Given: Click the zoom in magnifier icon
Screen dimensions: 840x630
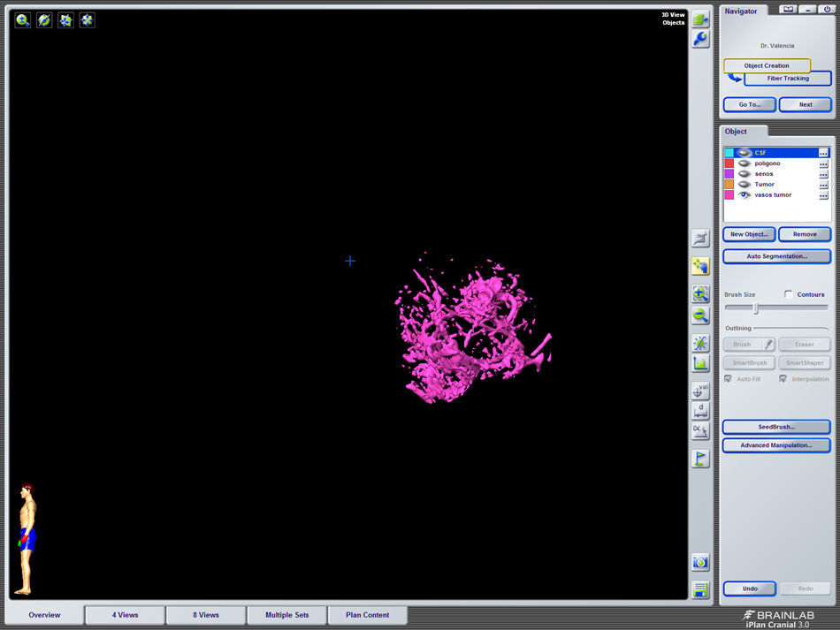Looking at the screenshot, I should click(700, 294).
